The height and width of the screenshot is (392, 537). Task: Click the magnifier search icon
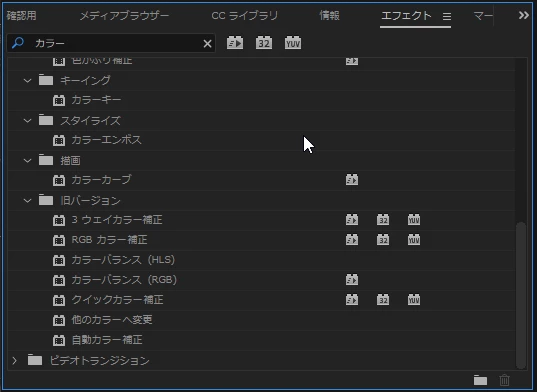[x=18, y=43]
